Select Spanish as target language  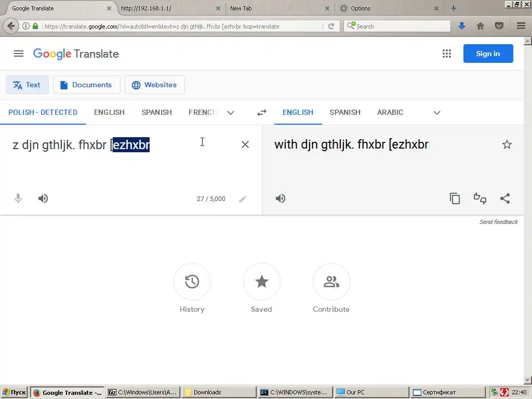[345, 112]
